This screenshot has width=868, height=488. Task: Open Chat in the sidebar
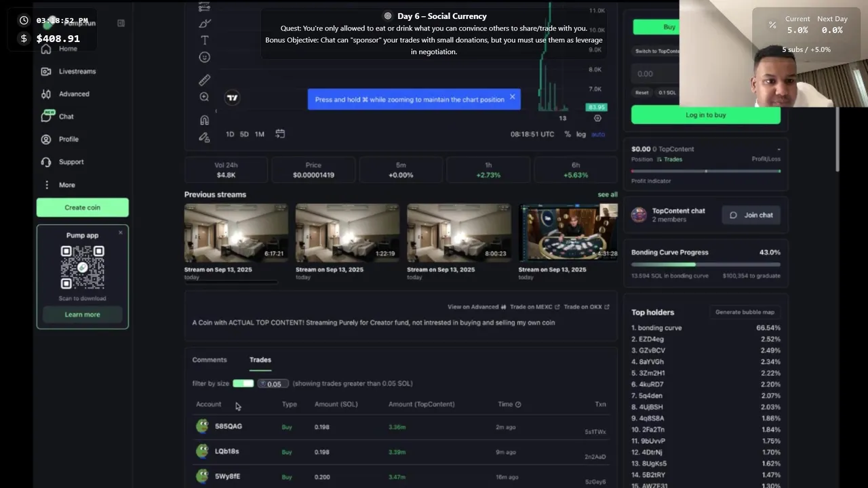[57, 117]
